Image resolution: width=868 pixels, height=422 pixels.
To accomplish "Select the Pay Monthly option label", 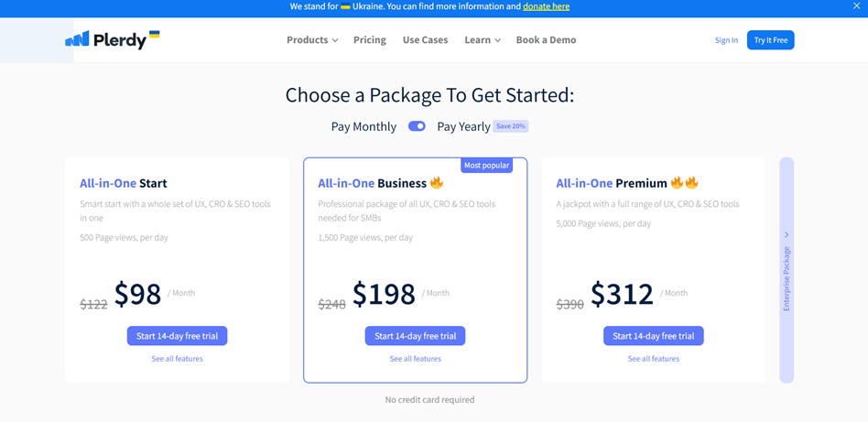I will 363,126.
